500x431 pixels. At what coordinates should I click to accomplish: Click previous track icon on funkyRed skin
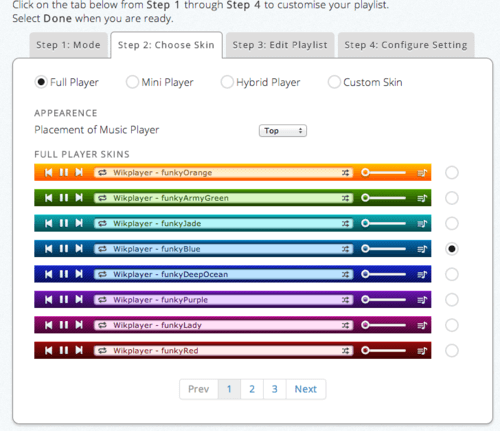click(49, 350)
